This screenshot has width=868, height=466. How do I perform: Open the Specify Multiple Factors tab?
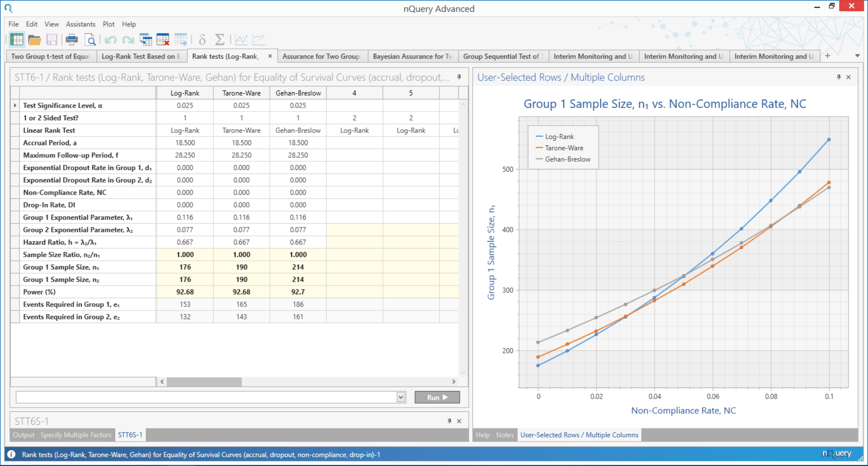76,435
